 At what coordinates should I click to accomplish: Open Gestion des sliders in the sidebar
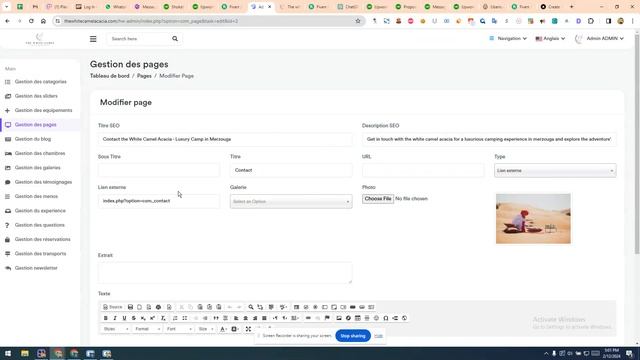[36, 96]
